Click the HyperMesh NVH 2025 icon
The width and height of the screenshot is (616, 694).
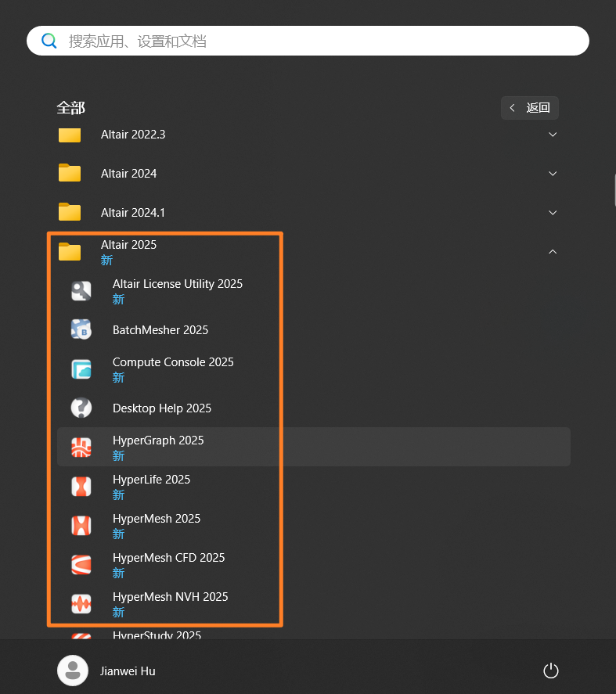tap(81, 604)
